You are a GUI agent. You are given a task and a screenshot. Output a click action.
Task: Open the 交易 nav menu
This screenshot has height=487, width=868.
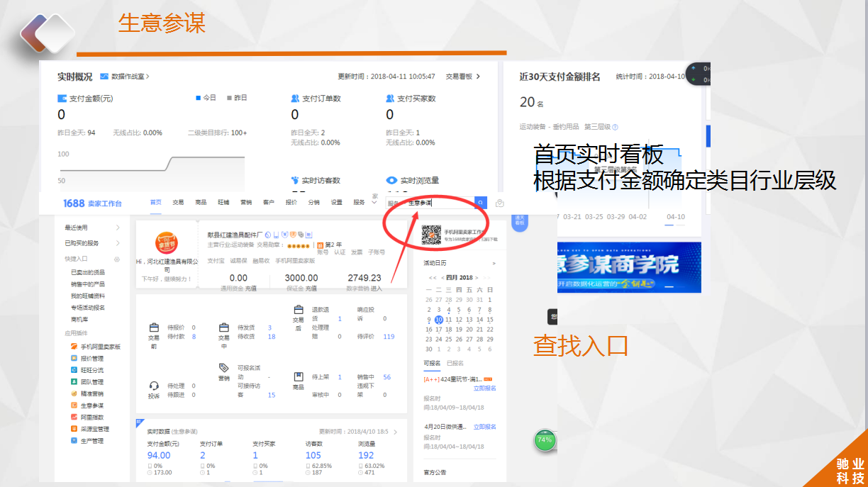coord(178,203)
